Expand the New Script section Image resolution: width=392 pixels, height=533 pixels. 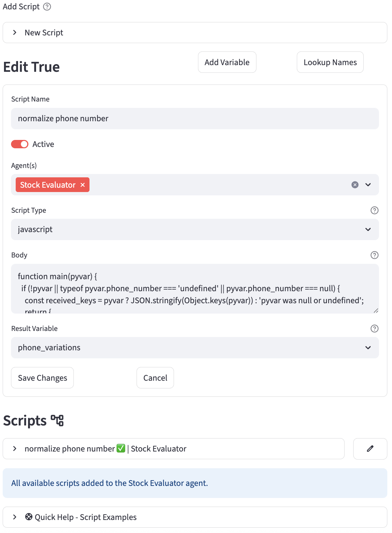coord(15,33)
